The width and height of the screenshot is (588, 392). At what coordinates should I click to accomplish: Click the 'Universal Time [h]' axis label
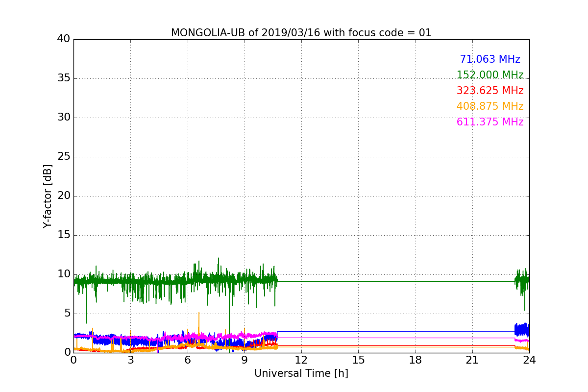(301, 373)
